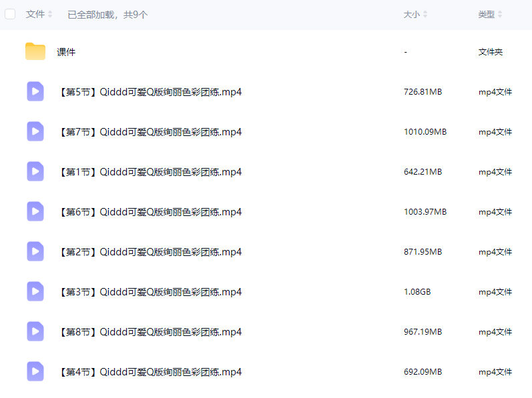Sort files by 文件 name arrows
The image size is (532, 398).
click(50, 15)
